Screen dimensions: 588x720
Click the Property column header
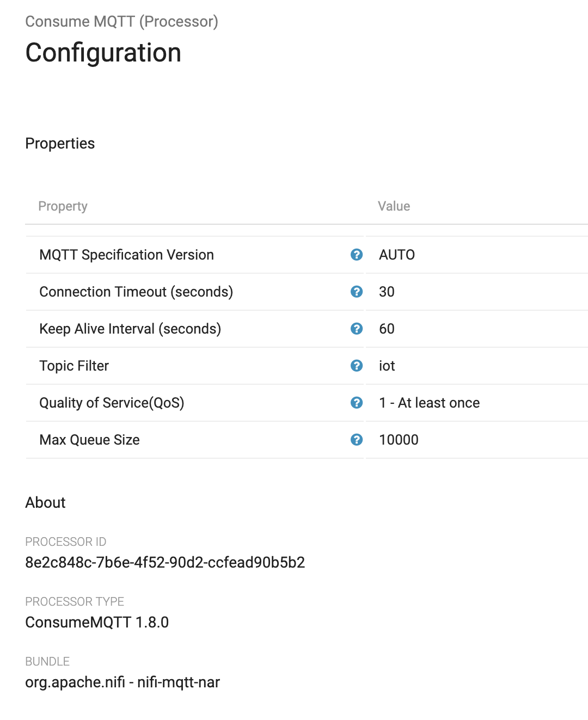pos(63,206)
